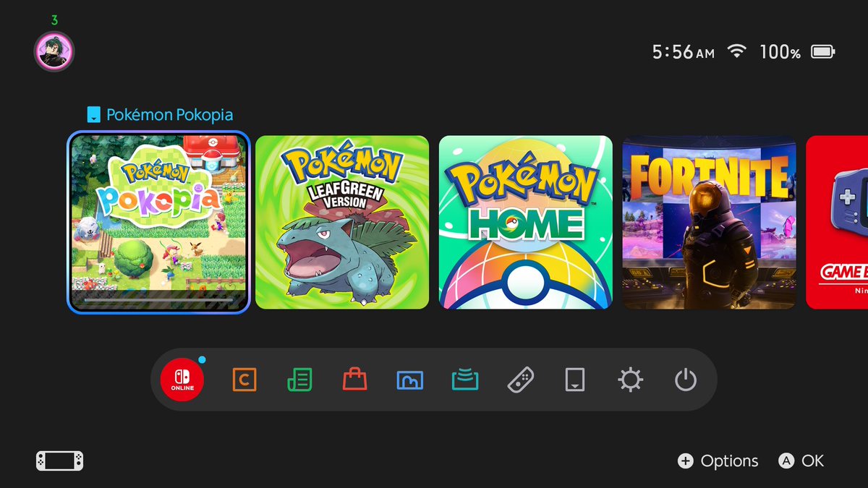Start the Fortnite game tile
This screenshot has height=488, width=868.
point(710,223)
